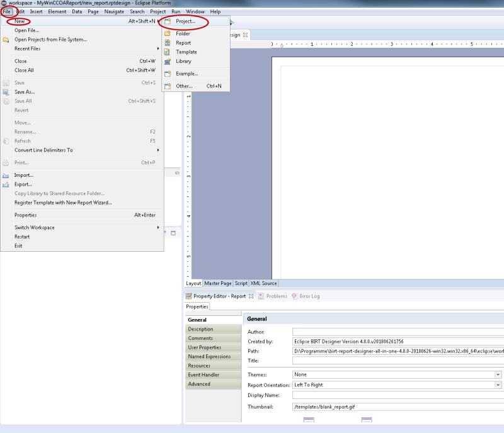Close the report design editor tab

coord(246,35)
